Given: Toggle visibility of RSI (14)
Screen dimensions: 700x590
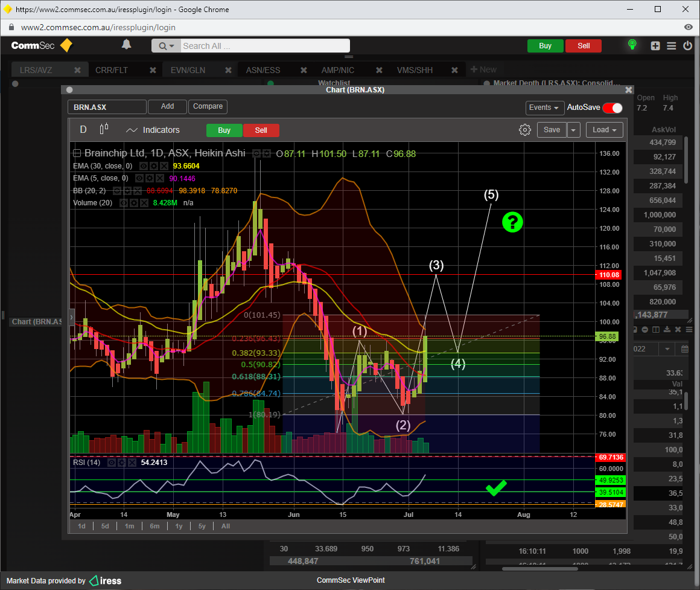Looking at the screenshot, I should [112, 463].
